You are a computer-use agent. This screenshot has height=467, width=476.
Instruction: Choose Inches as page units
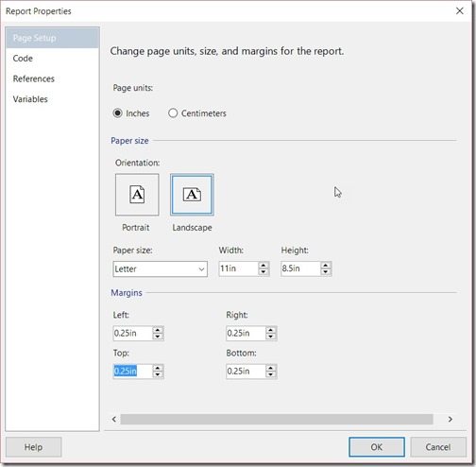coord(131,113)
